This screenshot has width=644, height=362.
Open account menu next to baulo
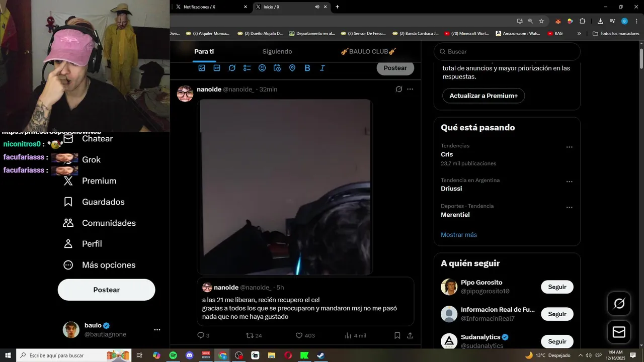[x=157, y=330]
